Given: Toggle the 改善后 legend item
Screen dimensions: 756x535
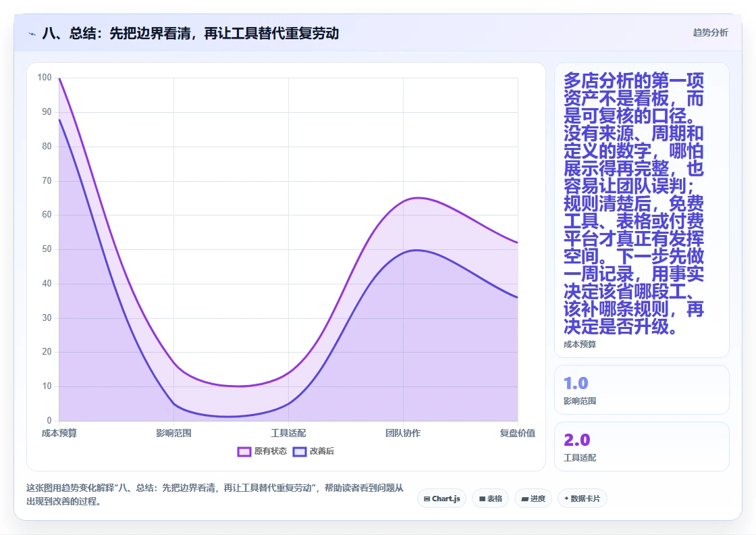Looking at the screenshot, I should [314, 451].
